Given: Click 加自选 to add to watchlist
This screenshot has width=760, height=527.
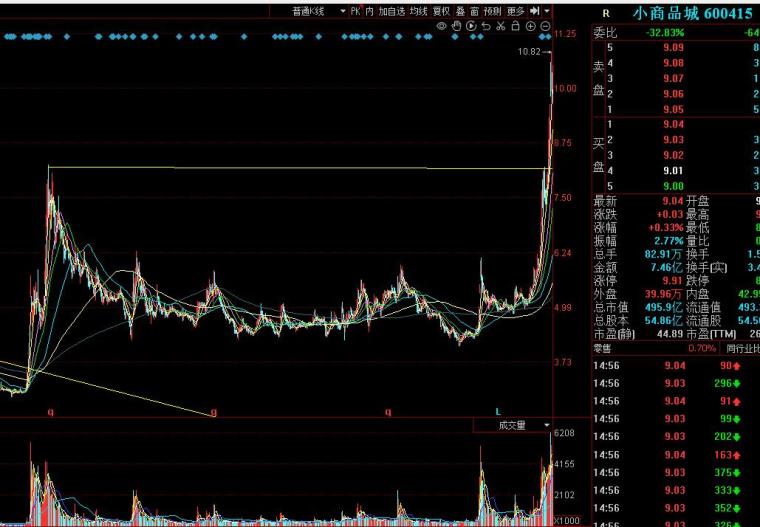Looking at the screenshot, I should coord(392,11).
